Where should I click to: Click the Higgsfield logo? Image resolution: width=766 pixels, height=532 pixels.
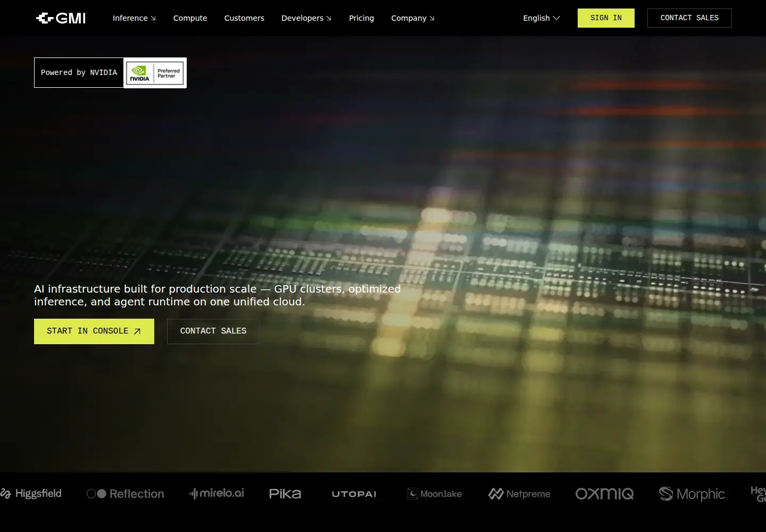[31, 494]
